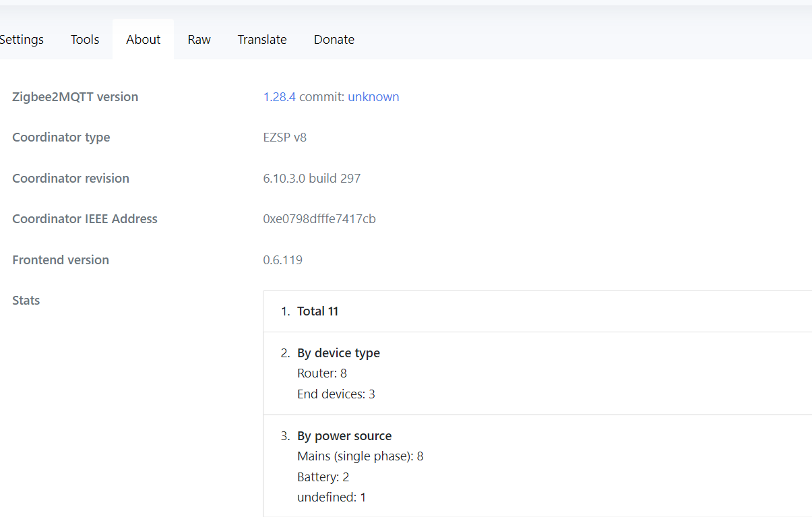Select the 0xe0798dfffe7417cb address
The width and height of the screenshot is (812, 517).
[319, 218]
